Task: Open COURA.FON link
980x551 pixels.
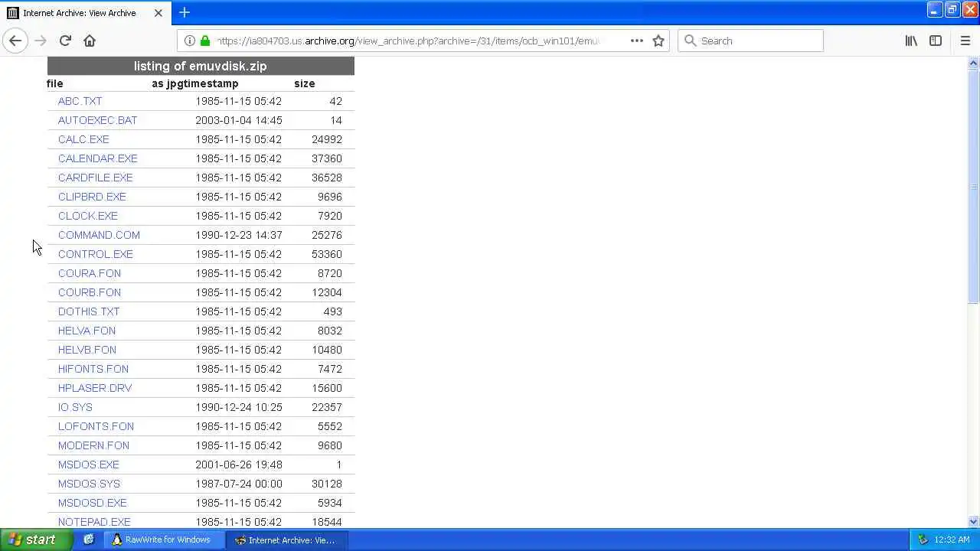Action: point(89,273)
